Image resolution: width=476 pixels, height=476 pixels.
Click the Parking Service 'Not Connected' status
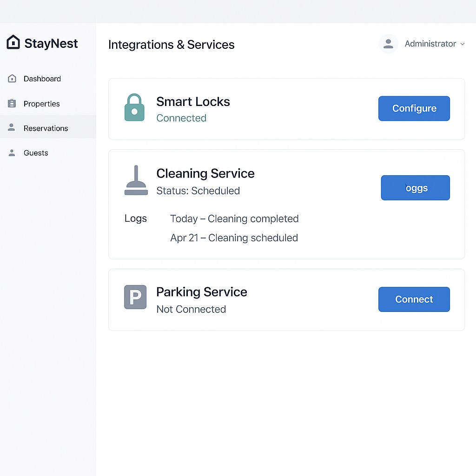pos(191,309)
